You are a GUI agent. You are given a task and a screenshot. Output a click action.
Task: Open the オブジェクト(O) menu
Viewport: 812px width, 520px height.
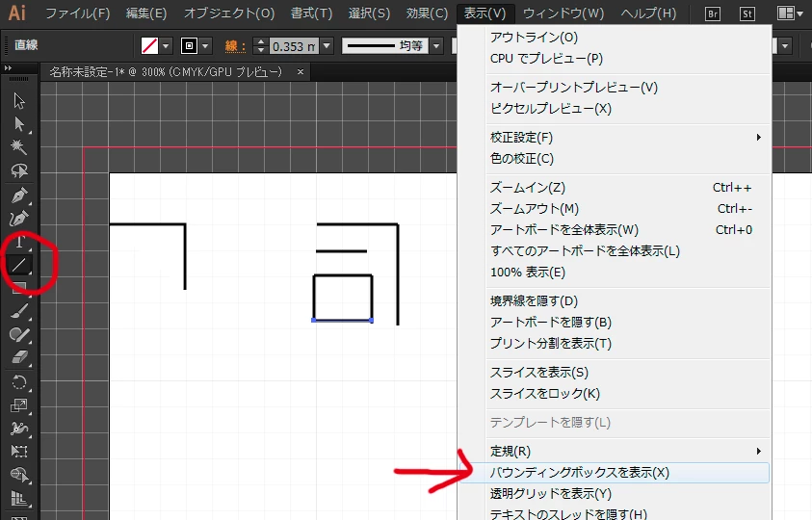229,13
